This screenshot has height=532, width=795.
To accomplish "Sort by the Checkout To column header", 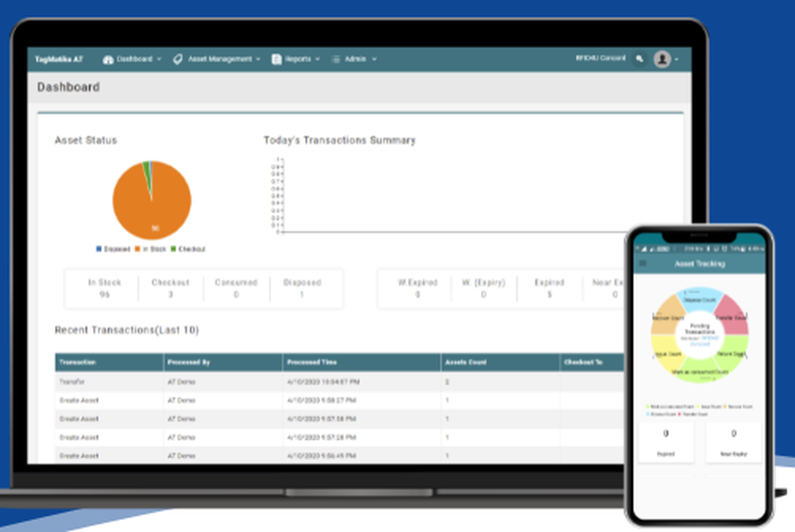I will [x=592, y=362].
